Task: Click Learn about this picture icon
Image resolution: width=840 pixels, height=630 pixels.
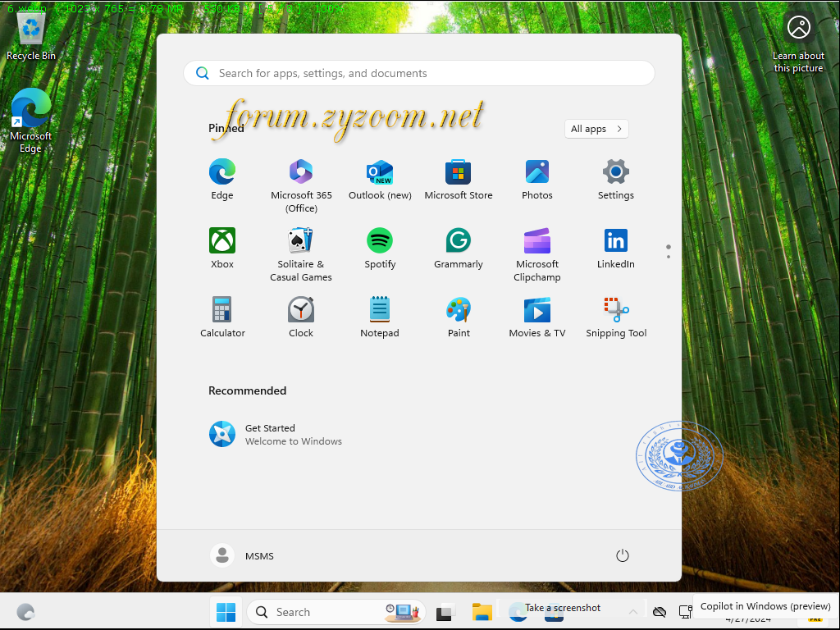Action: [x=798, y=44]
